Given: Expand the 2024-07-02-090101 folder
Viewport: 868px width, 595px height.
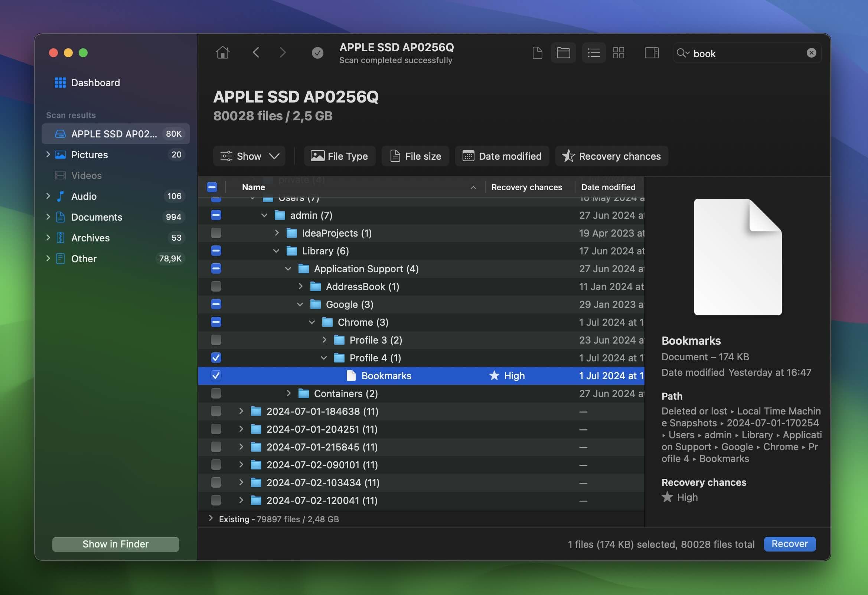Looking at the screenshot, I should click(241, 465).
